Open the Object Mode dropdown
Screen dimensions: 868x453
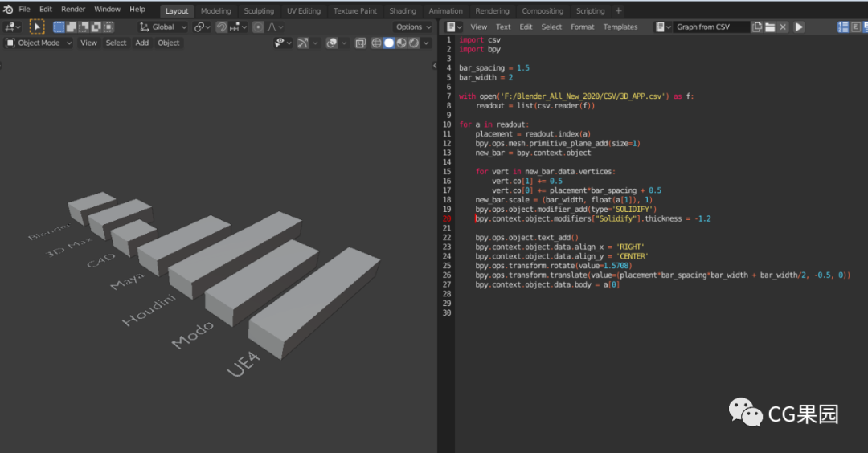point(39,43)
